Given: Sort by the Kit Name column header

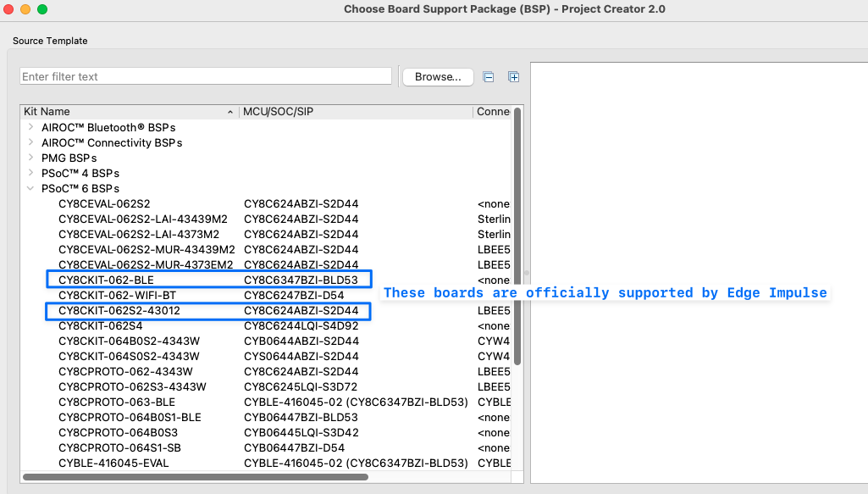Looking at the screenshot, I should click(x=130, y=112).
